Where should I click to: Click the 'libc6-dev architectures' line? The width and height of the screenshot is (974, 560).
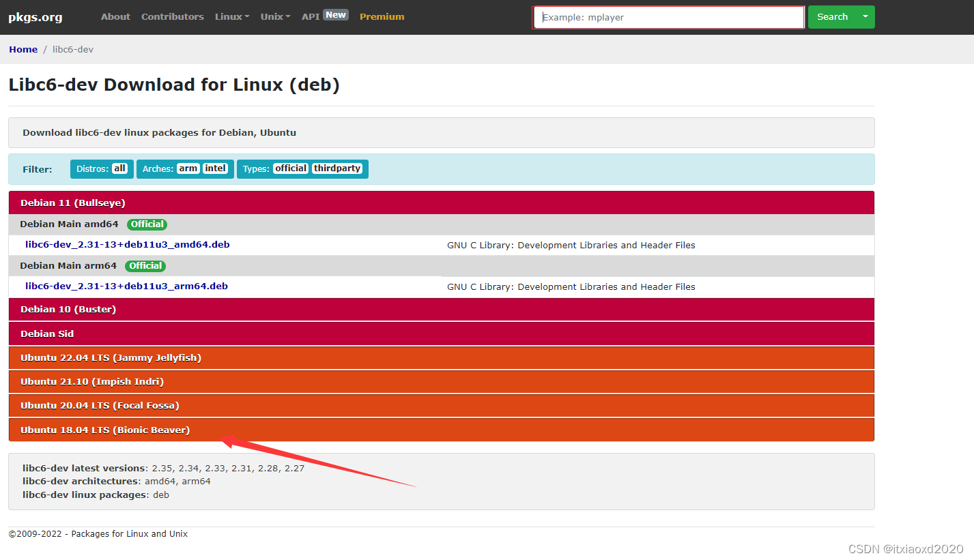coord(117,481)
